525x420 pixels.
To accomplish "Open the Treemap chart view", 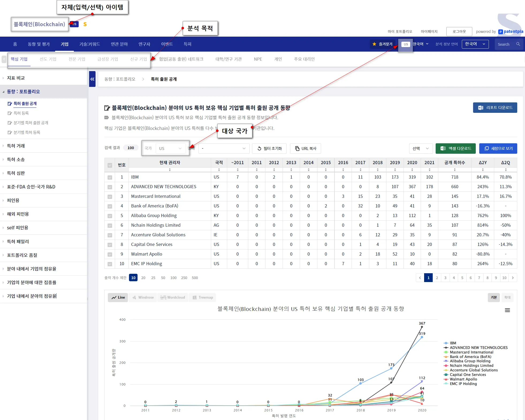I will point(203,297).
